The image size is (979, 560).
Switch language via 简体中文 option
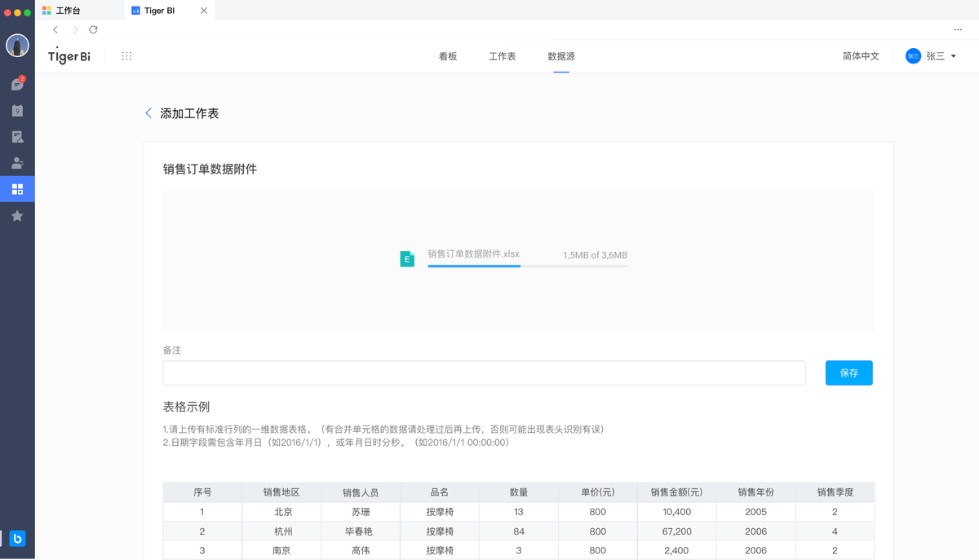(x=860, y=55)
